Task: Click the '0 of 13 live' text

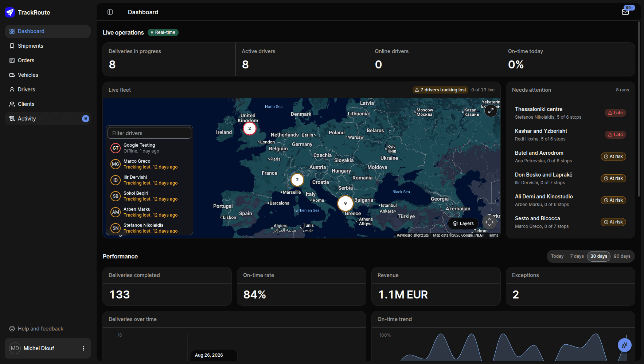Action: (483, 90)
